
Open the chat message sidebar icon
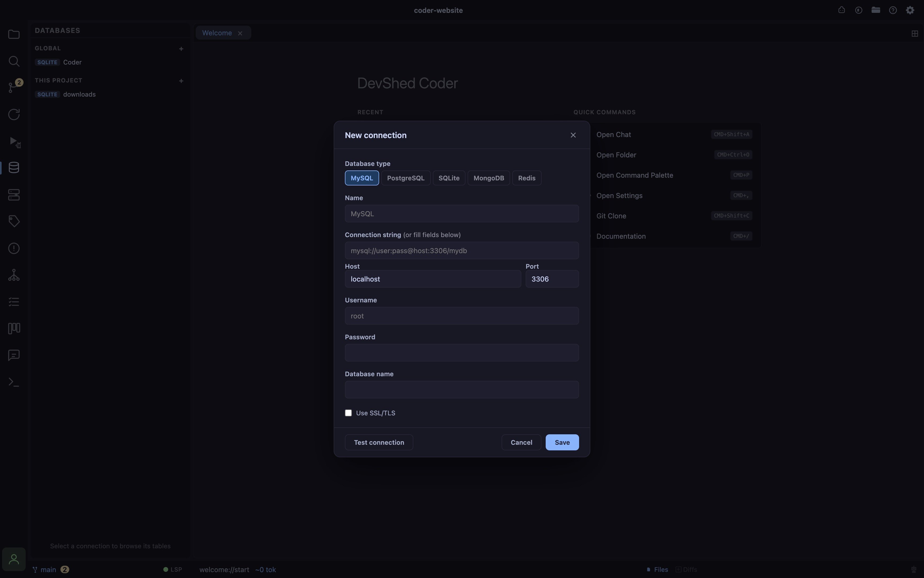(14, 356)
